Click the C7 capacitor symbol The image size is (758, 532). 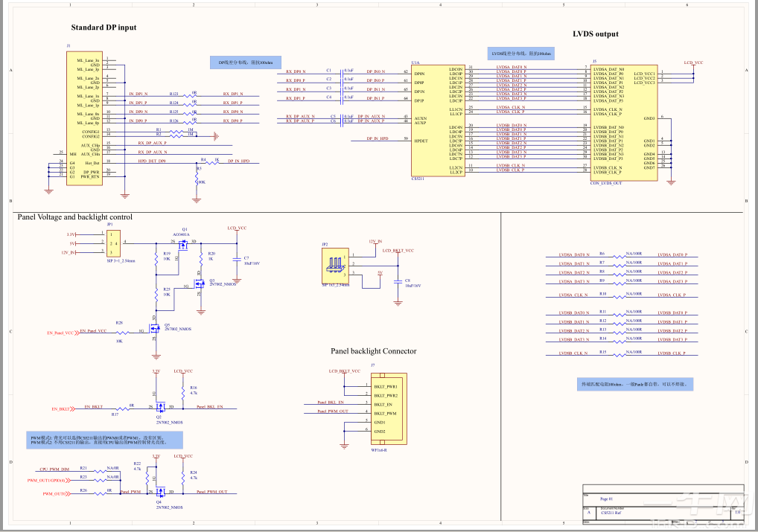coord(237,260)
